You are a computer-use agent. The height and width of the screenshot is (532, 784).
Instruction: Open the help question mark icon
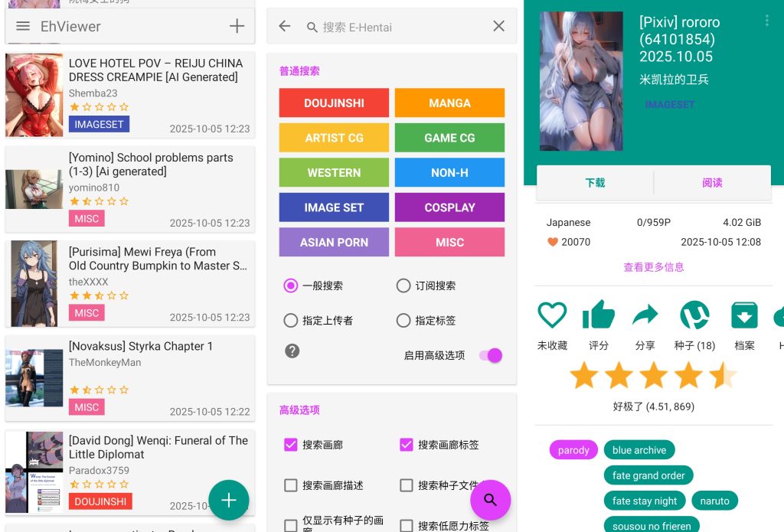tap(292, 351)
